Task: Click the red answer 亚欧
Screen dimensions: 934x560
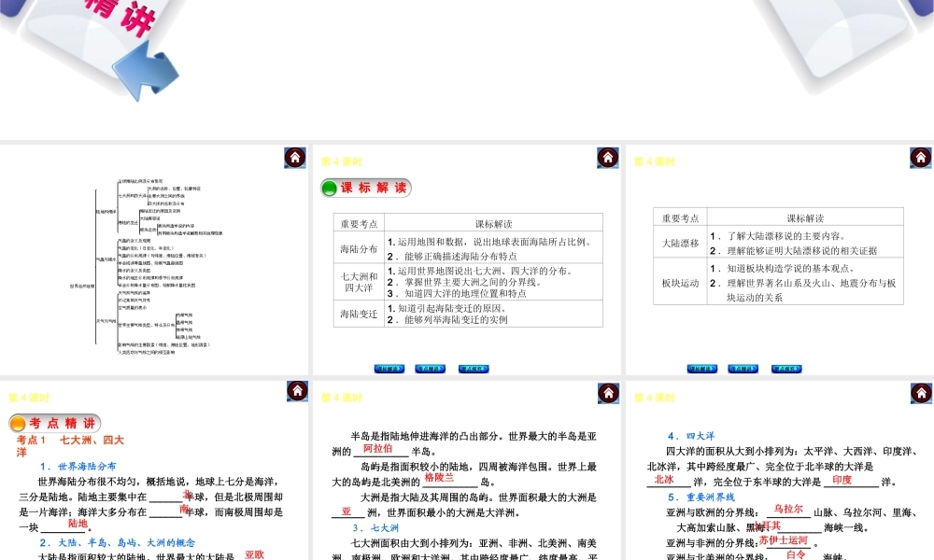Action: pyautogui.click(x=254, y=554)
